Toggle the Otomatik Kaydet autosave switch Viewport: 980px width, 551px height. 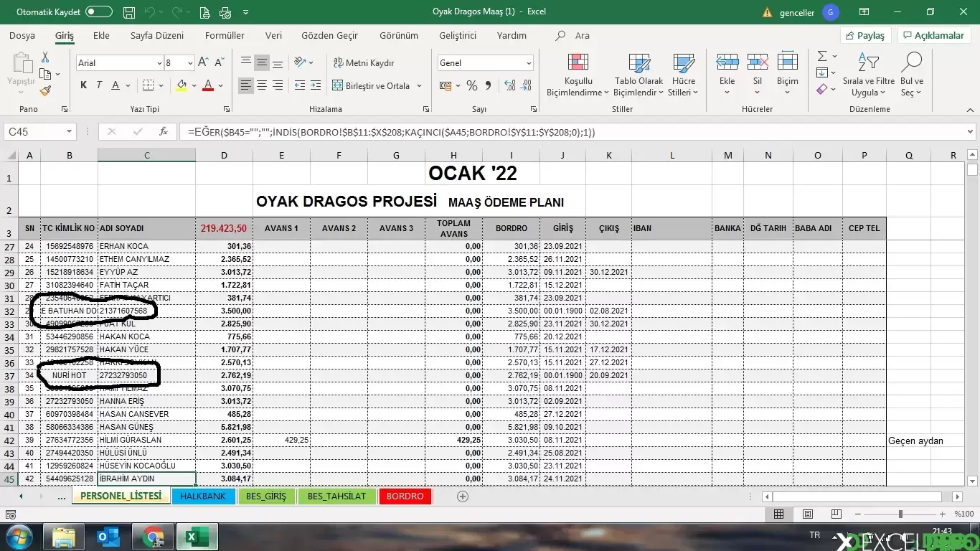pos(99,12)
